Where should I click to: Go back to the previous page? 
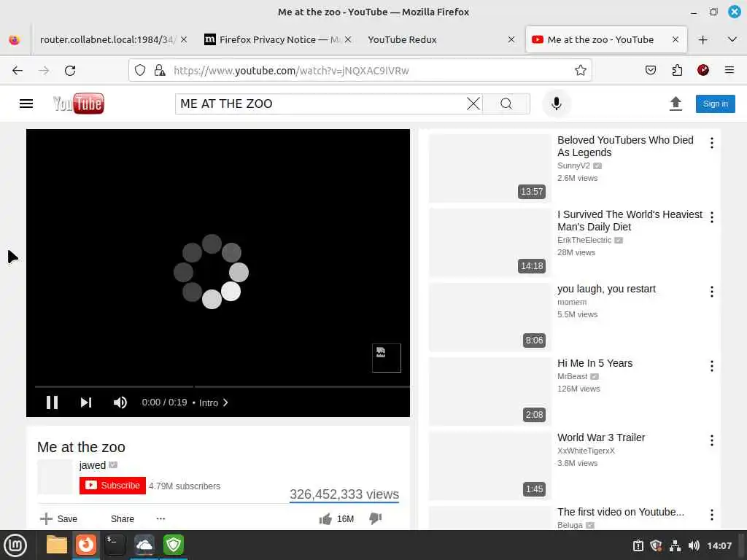point(18,71)
